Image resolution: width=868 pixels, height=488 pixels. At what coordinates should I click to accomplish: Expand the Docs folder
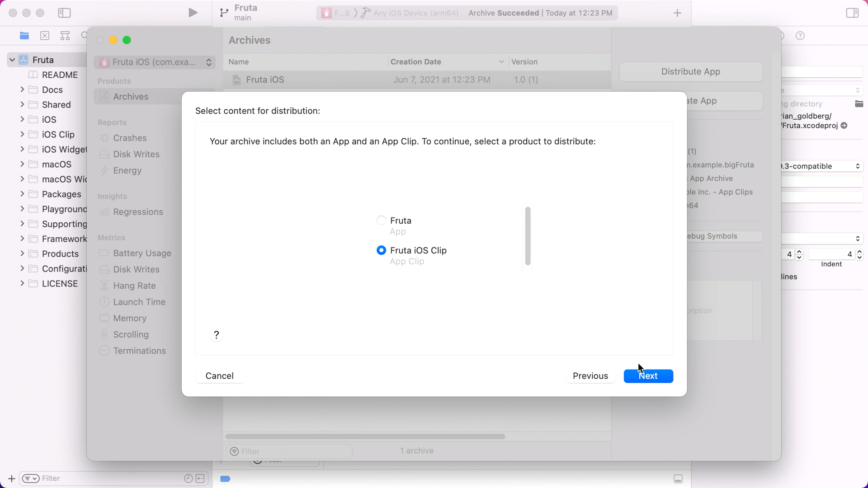coord(22,89)
